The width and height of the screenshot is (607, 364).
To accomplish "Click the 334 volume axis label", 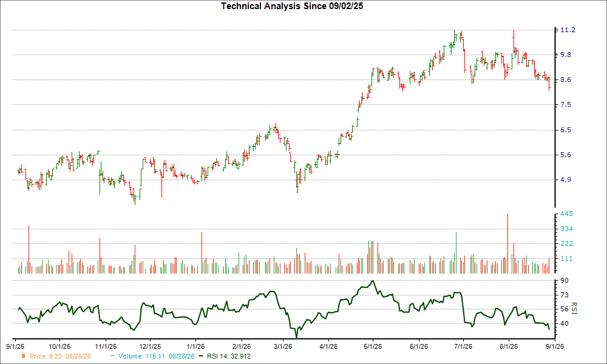I will pos(566,229).
